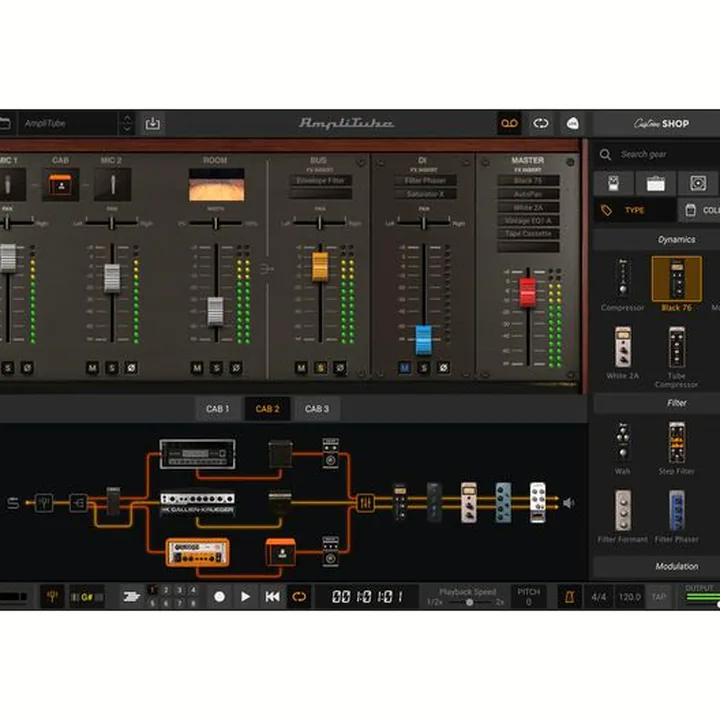Collapse the Dynamics category

coord(676,240)
